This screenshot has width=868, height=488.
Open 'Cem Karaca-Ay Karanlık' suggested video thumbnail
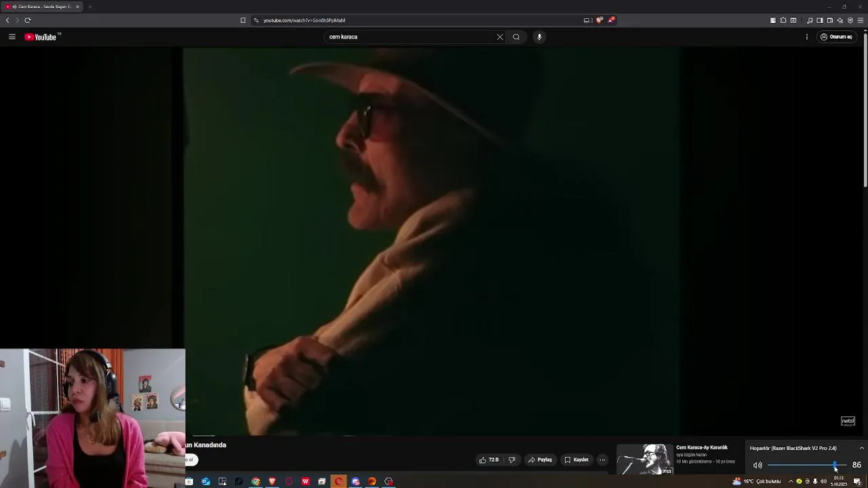point(645,460)
